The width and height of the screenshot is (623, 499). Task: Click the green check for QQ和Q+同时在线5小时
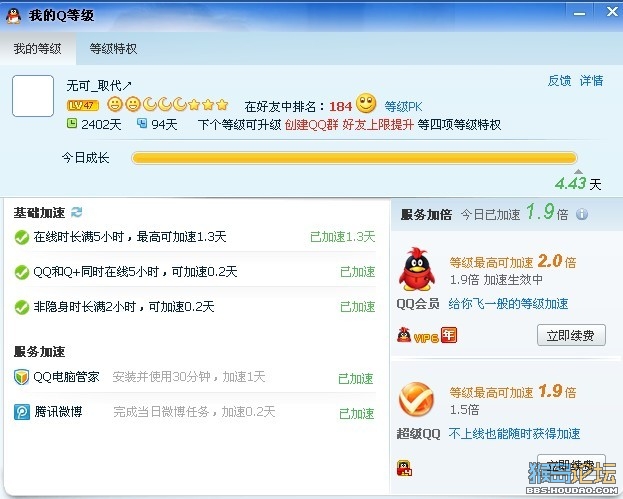point(21,272)
